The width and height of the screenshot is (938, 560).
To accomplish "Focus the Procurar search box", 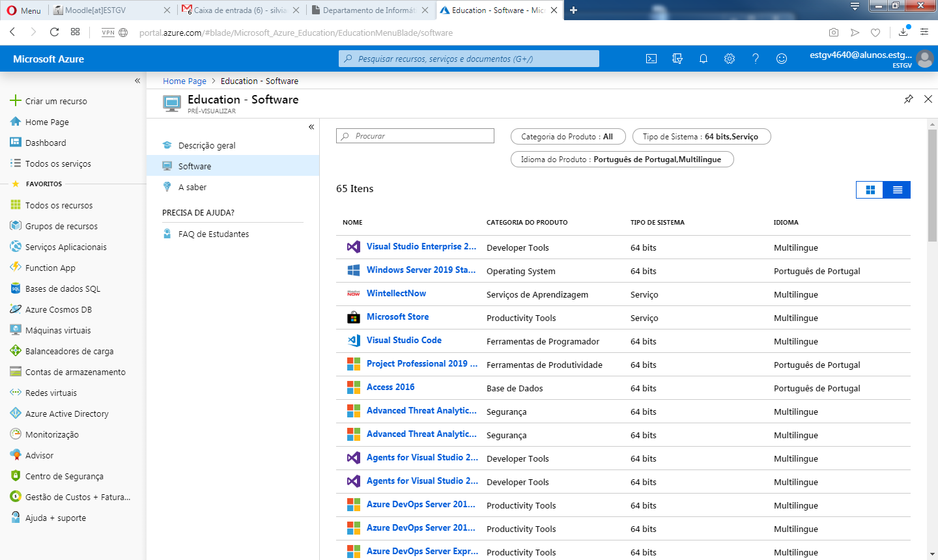I will (x=415, y=136).
